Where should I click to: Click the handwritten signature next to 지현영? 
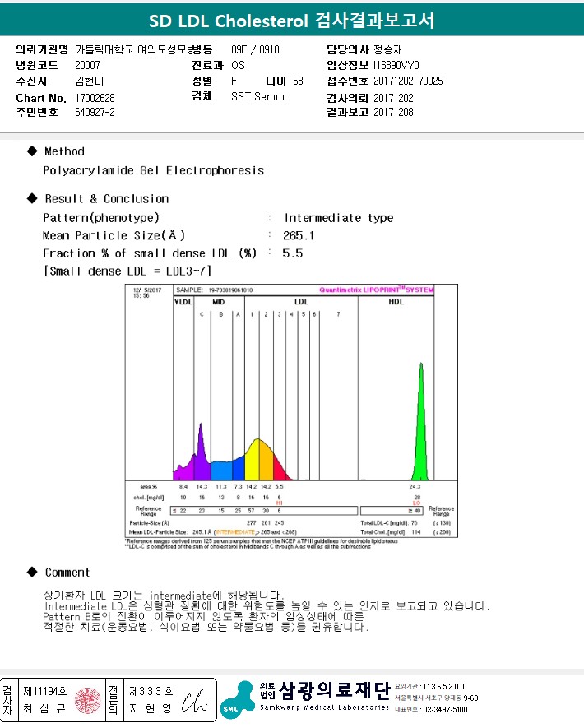point(194,701)
